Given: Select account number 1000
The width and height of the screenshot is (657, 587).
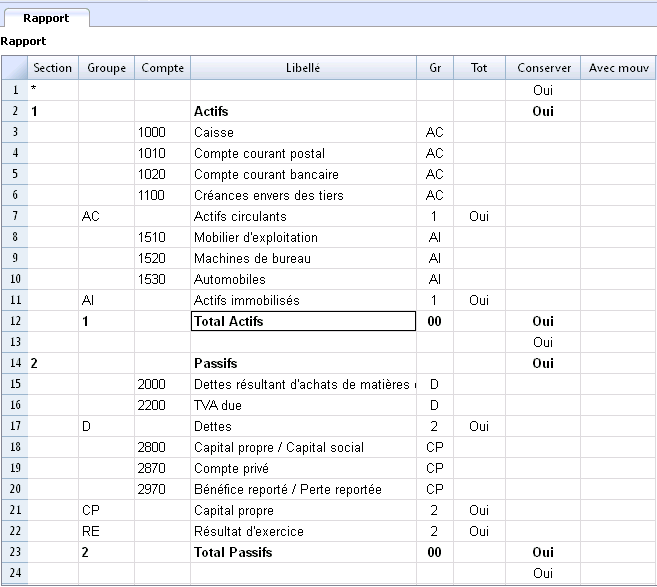Looking at the screenshot, I should coord(163,132).
